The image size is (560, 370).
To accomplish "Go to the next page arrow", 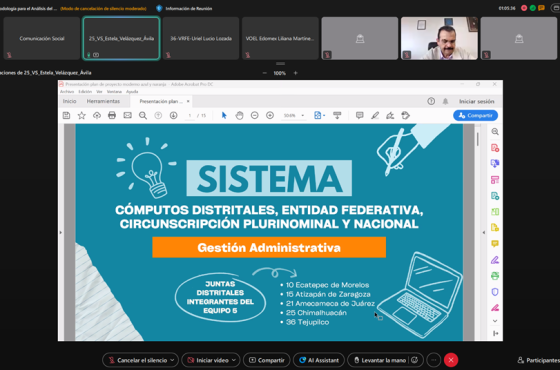I will tap(174, 115).
